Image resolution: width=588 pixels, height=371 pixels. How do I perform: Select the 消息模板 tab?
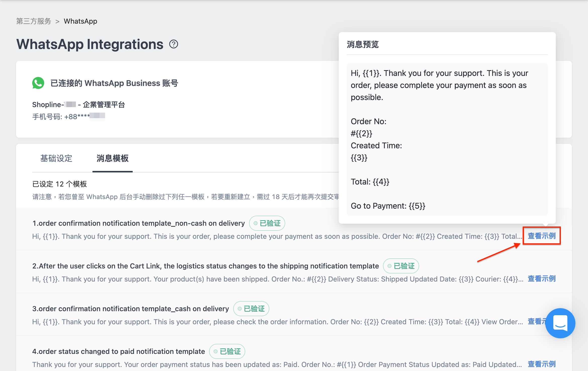[x=113, y=158]
